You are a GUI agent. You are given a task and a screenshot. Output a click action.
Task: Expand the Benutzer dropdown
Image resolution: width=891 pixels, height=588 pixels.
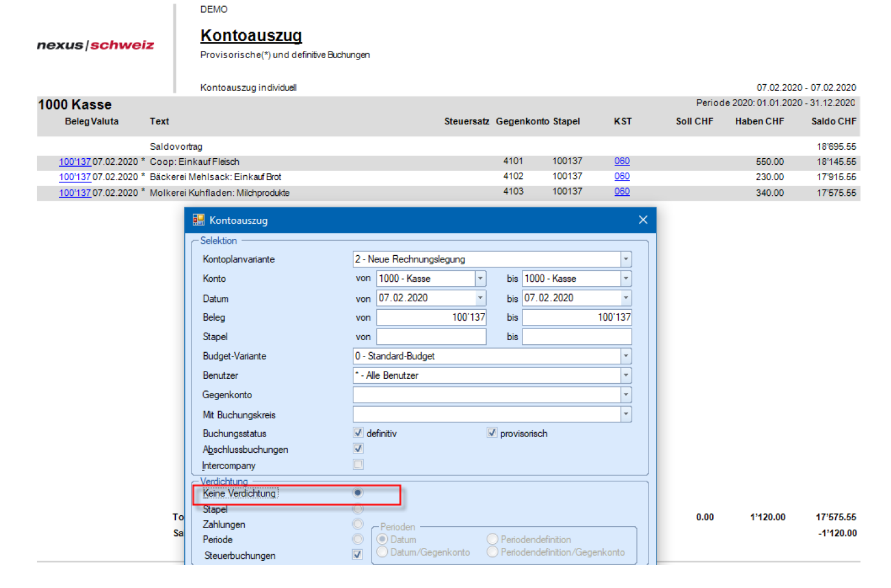(x=626, y=376)
